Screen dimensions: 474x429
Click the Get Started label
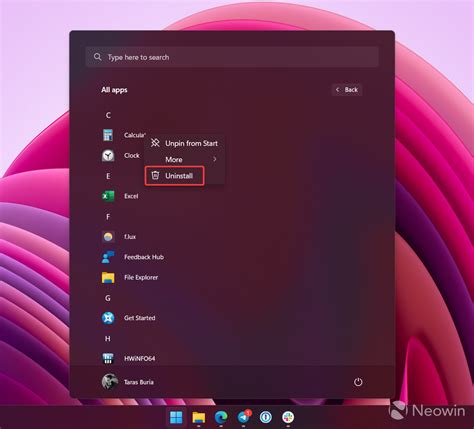tap(140, 318)
